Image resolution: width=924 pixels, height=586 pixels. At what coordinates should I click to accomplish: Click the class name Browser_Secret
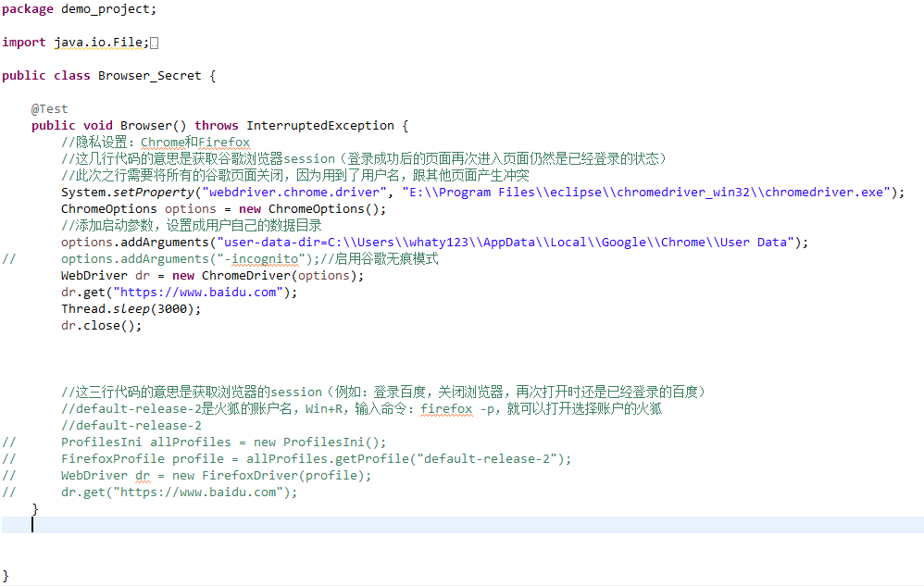coord(150,76)
